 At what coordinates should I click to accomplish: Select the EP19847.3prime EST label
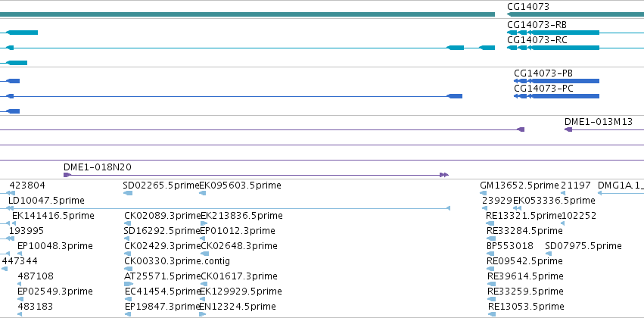click(163, 307)
